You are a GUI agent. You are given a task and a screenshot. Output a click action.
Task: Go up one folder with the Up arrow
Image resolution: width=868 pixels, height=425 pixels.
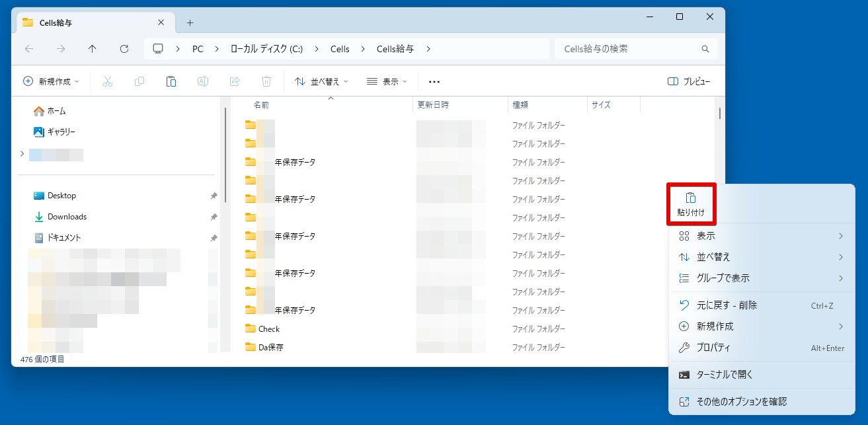pos(93,49)
